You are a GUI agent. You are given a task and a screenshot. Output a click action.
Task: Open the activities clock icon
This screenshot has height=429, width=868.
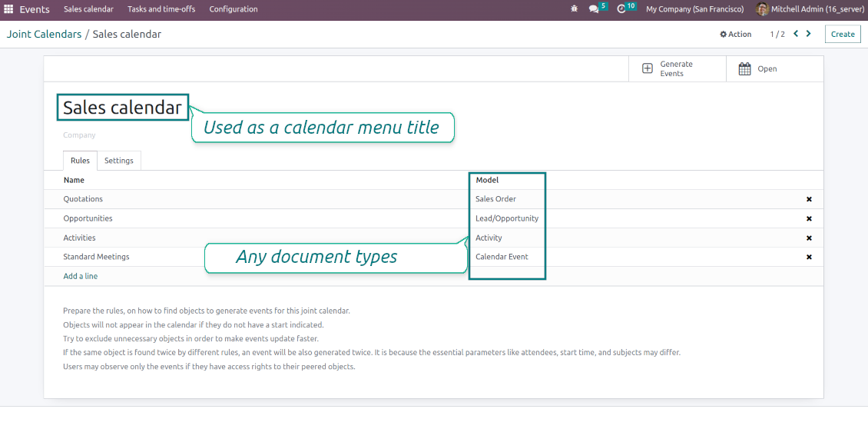click(621, 9)
